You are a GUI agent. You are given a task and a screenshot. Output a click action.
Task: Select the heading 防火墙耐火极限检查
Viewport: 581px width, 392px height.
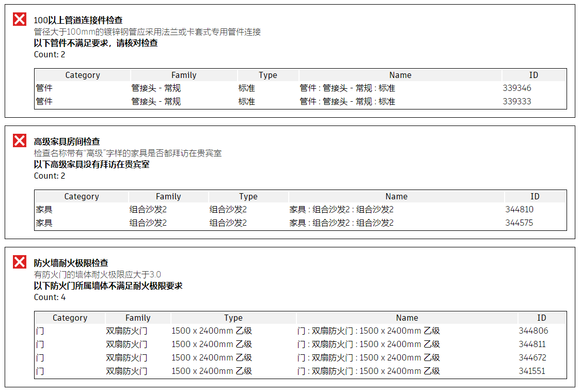click(x=71, y=263)
